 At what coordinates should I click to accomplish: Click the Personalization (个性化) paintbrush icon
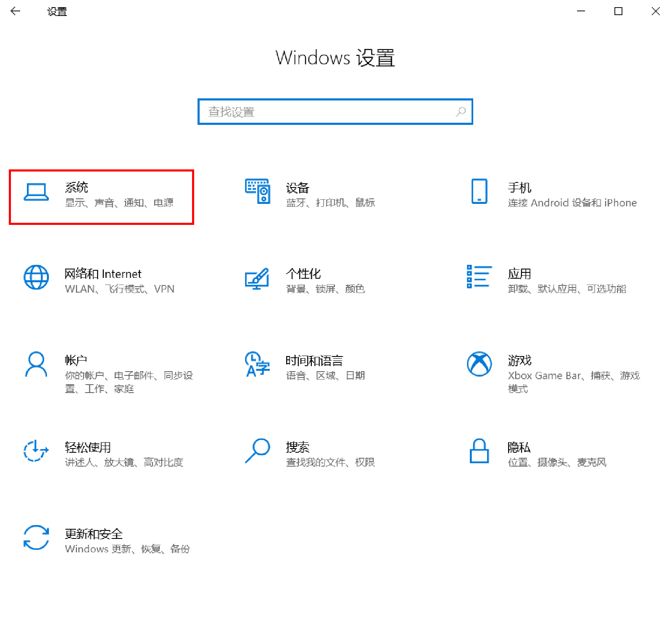tap(257, 278)
